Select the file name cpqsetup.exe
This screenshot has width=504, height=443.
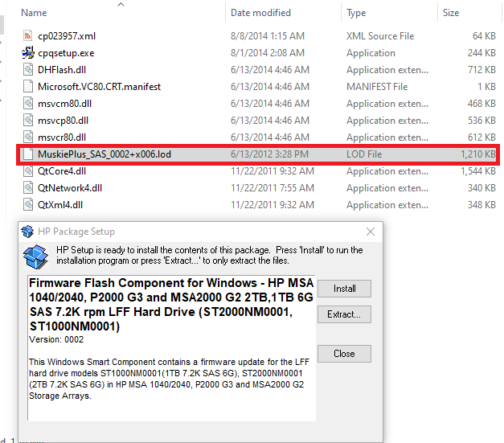(66, 53)
